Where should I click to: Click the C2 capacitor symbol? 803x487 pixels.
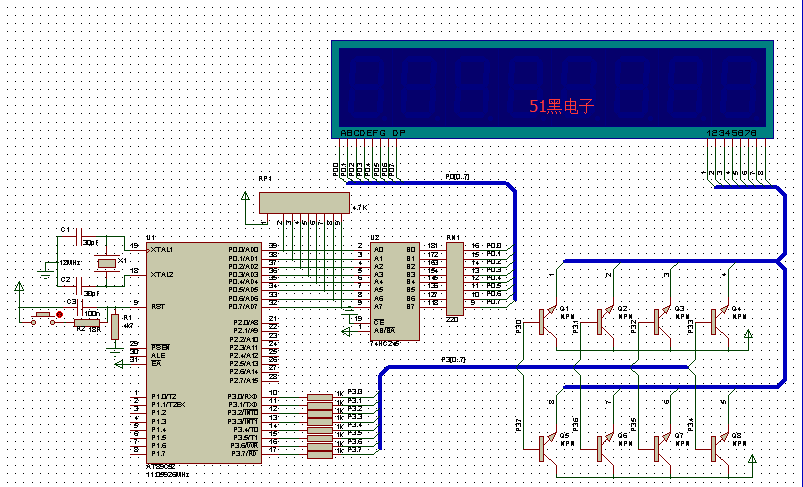(79, 287)
